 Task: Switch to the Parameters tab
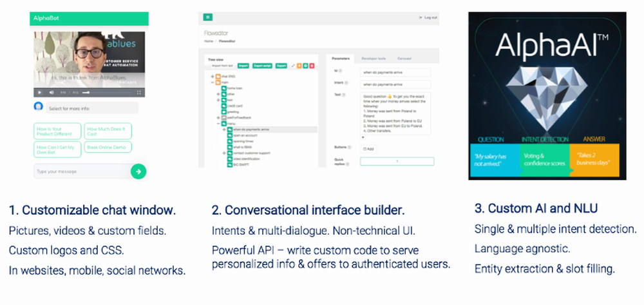341,59
